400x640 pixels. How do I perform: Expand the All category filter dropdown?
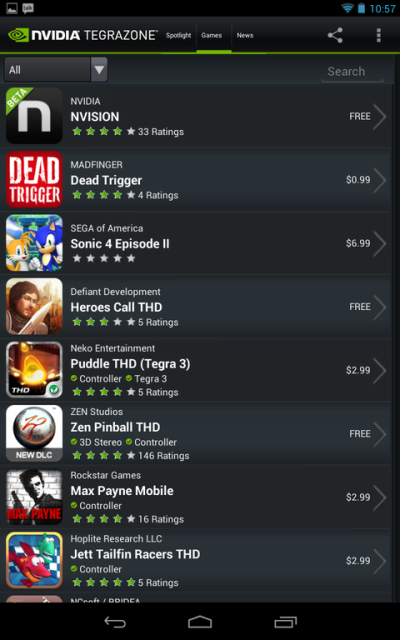click(56, 70)
